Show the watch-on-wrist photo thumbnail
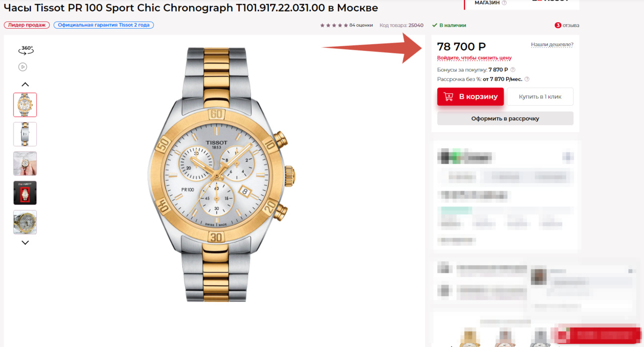 click(25, 163)
